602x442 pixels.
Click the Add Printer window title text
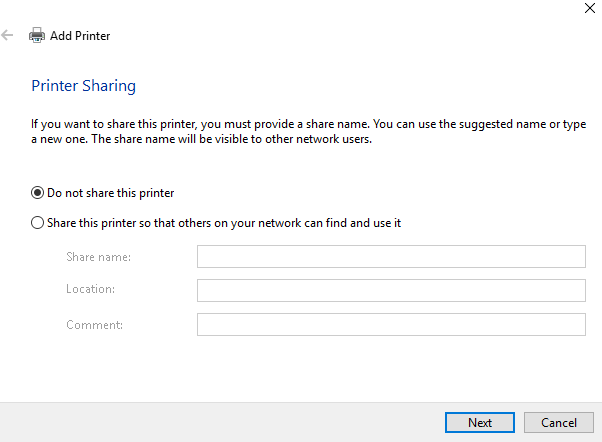(x=80, y=36)
